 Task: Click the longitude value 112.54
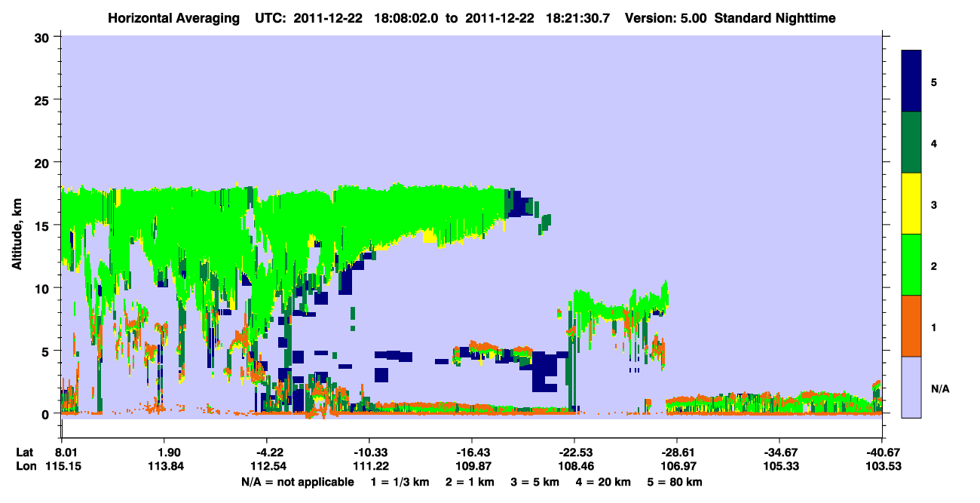[x=267, y=467]
